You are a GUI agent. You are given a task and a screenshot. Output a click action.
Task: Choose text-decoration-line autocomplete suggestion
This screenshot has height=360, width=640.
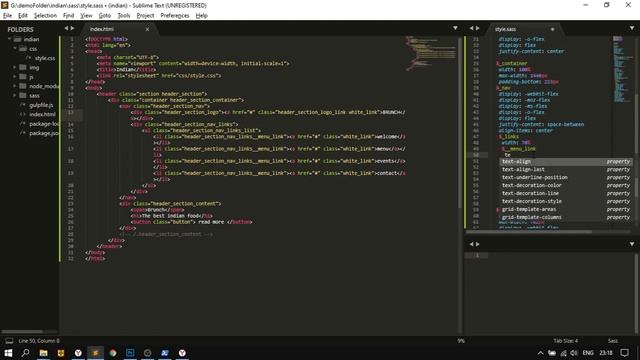566,193
